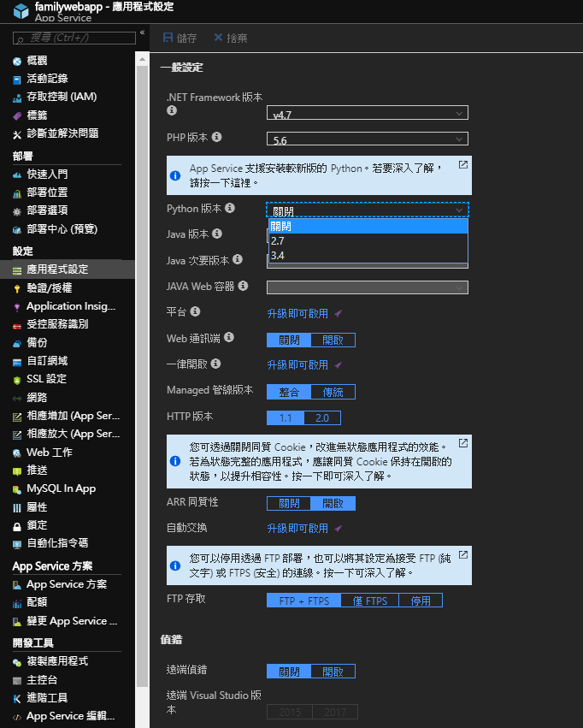The width and height of the screenshot is (583, 728).
Task: Select HTTP 版本 1.1
Action: [286, 417]
